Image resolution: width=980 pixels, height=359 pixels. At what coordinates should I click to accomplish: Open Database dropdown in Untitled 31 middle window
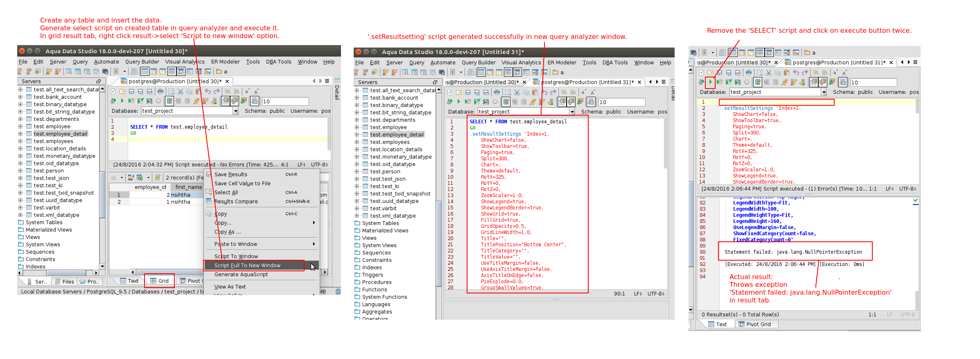click(x=572, y=111)
